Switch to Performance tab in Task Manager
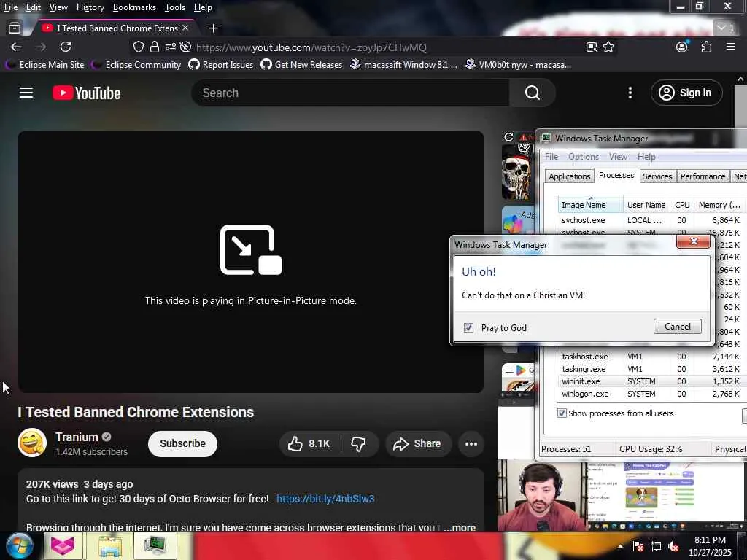The height and width of the screenshot is (560, 747). click(x=703, y=176)
